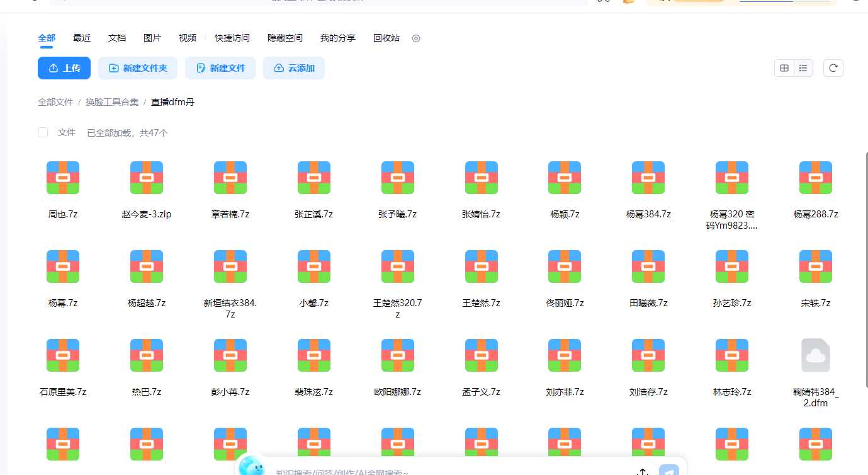Go to 全部文件 breadcrumb link
The height and width of the screenshot is (475, 868).
pos(55,102)
